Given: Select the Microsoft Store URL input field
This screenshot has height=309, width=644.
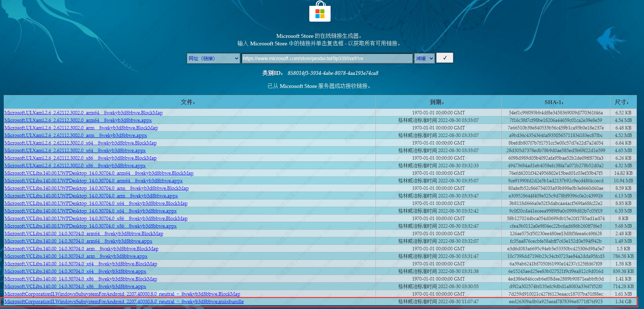Looking at the screenshot, I should 326,58.
